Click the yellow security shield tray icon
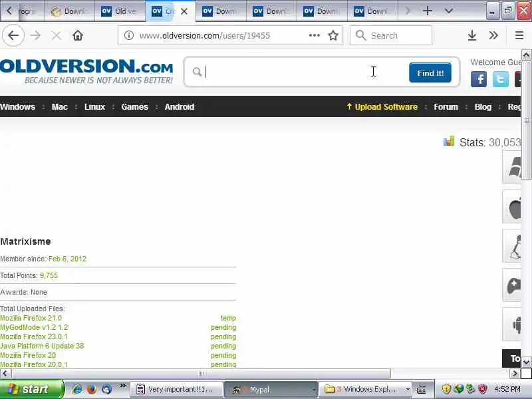532x399 pixels. click(x=446, y=389)
